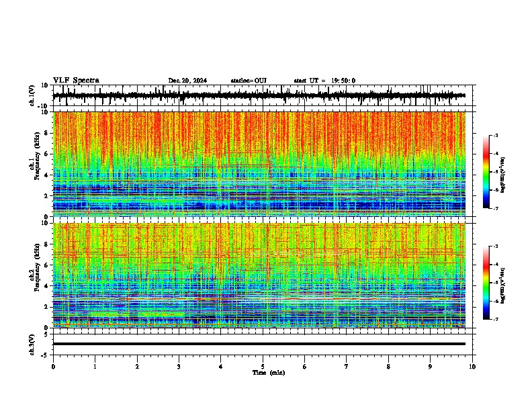Screen dimensions: 532x411
Task: Click the "station=OUI" header label
Action: pos(249,81)
